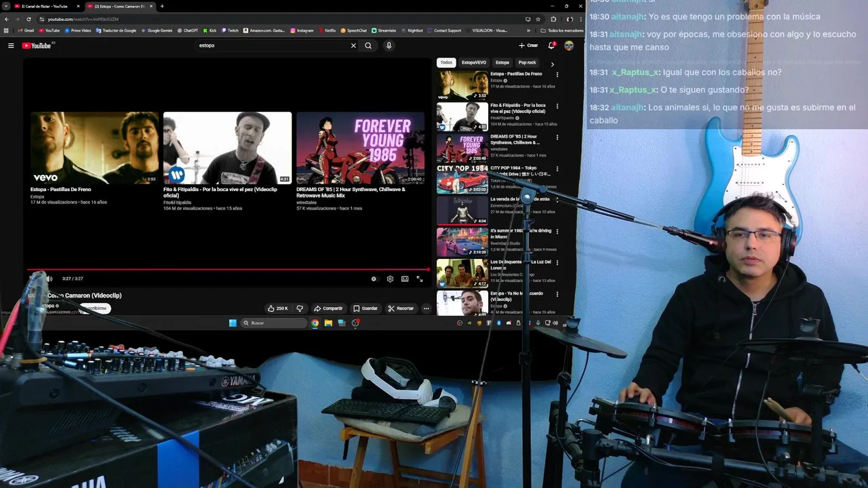Open 'Todos los marcadores' folder
This screenshot has height=488, width=868.
coord(561,30)
